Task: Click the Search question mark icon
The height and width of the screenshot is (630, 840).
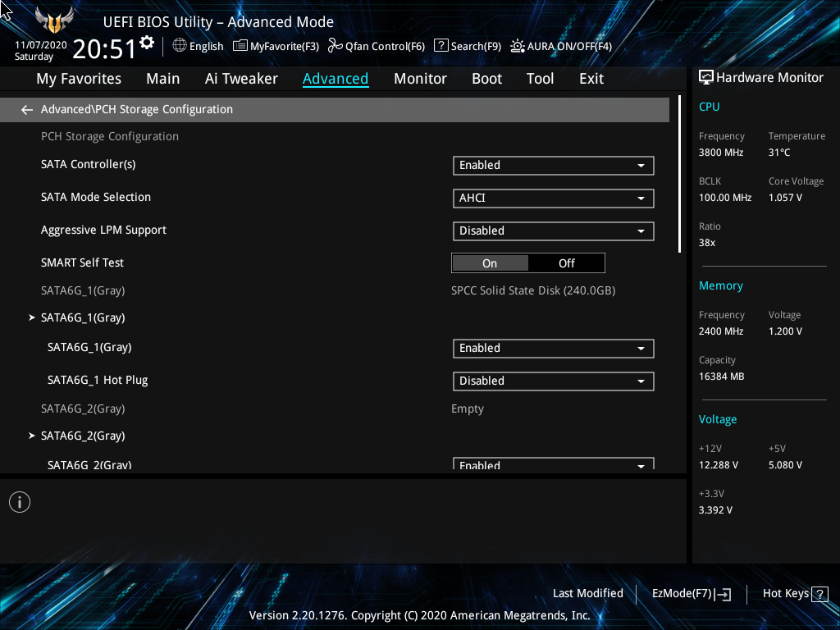Action: pos(441,46)
